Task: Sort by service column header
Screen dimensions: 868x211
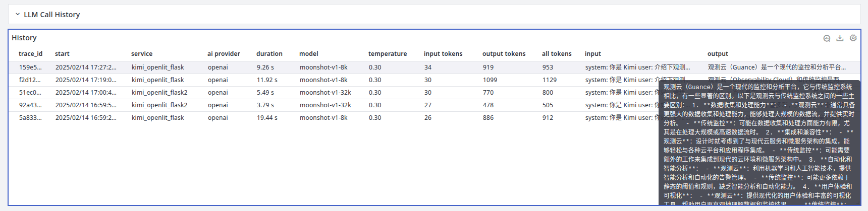Action: pos(142,54)
